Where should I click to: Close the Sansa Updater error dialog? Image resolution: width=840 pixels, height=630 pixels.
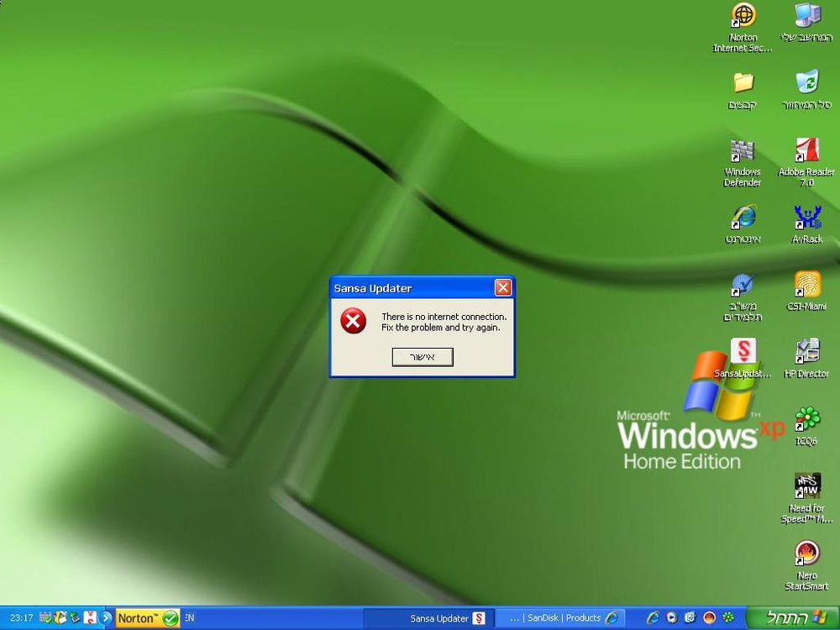502,287
